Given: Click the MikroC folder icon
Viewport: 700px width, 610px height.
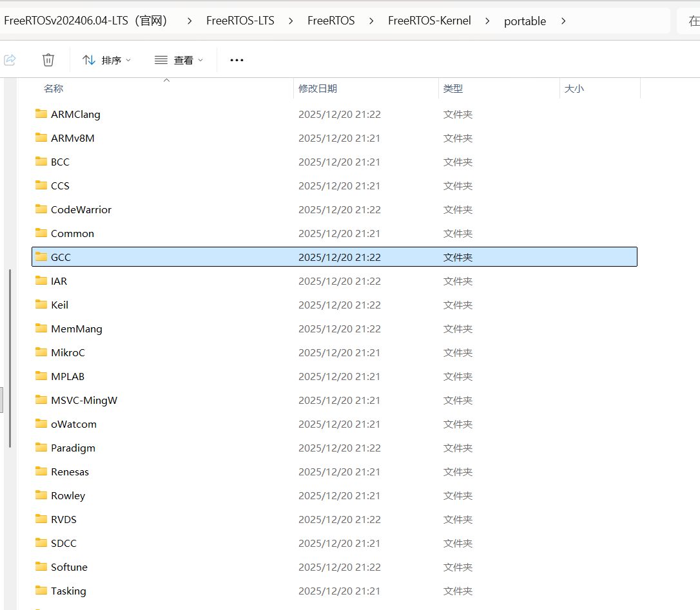Looking at the screenshot, I should 41,352.
